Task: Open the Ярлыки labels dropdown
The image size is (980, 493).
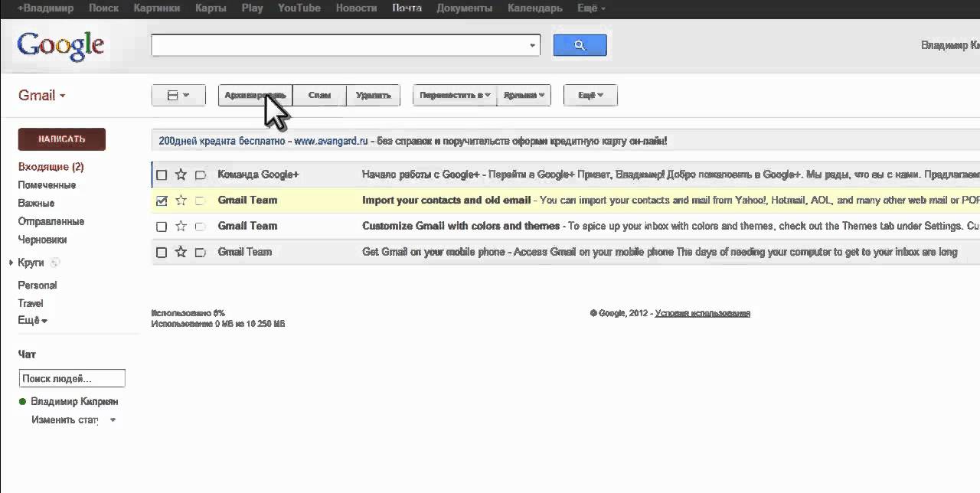Action: click(524, 95)
